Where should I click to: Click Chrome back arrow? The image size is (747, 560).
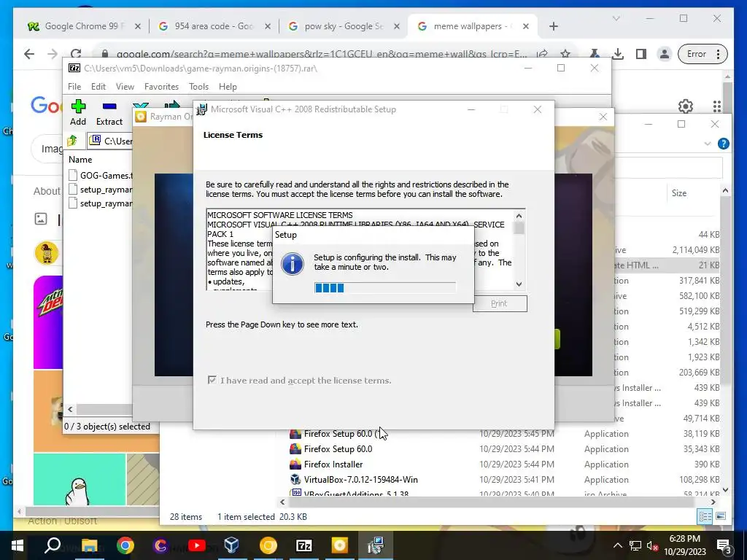pos(29,54)
